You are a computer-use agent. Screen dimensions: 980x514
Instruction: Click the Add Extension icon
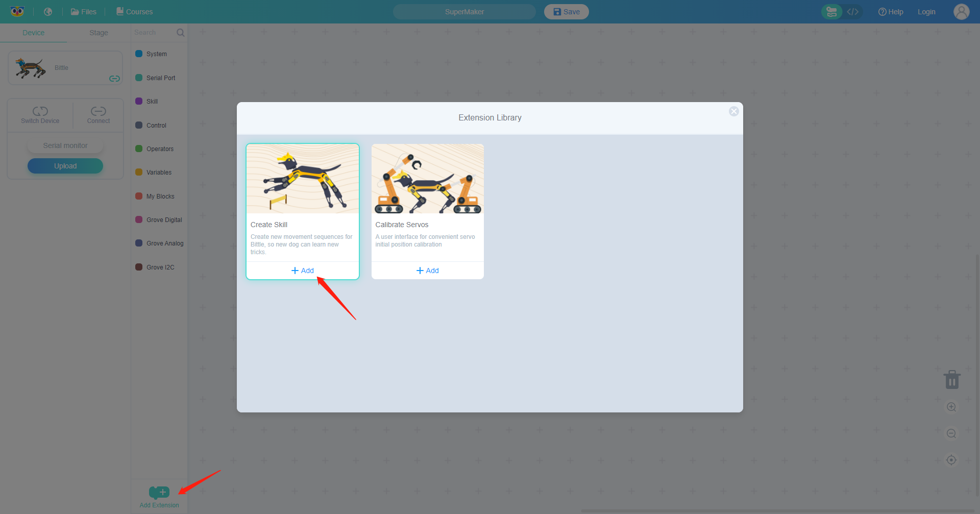click(159, 493)
